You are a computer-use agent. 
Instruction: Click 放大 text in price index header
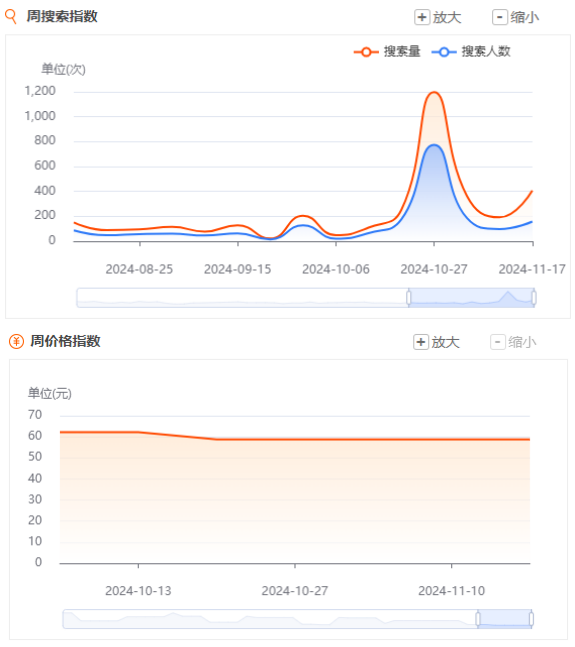(445, 342)
